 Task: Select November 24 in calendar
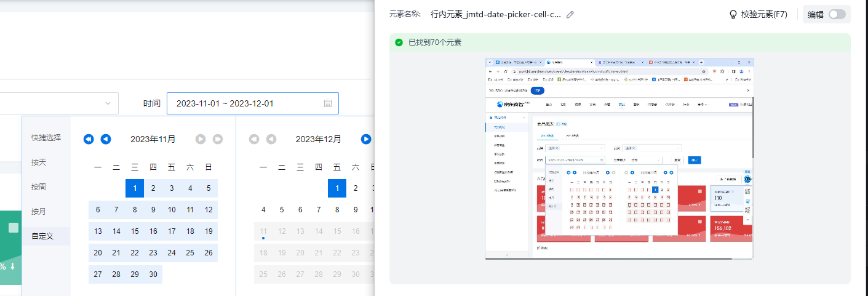coord(172,253)
